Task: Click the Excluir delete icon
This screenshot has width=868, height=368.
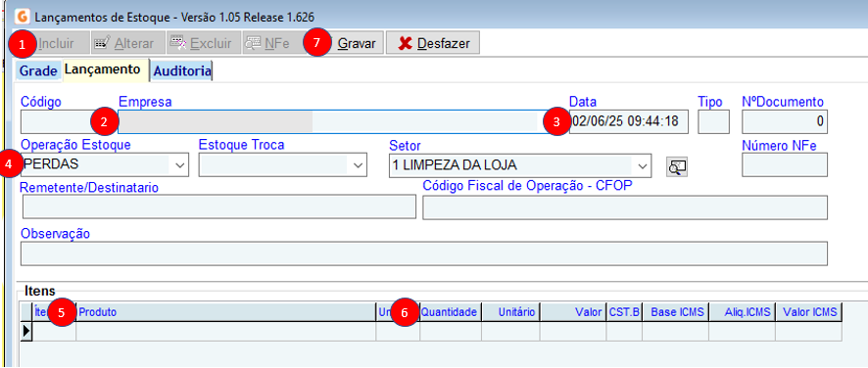Action: pos(178,43)
